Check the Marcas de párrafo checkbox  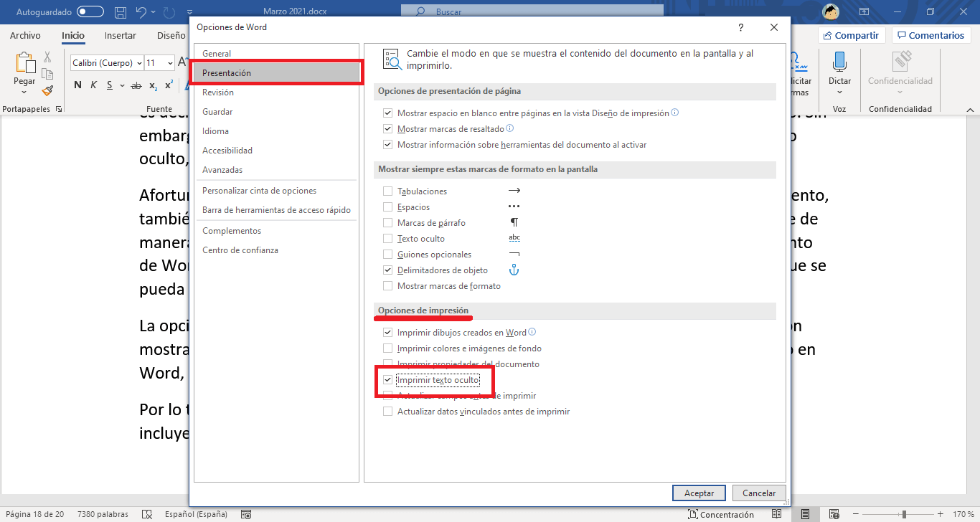(x=388, y=223)
